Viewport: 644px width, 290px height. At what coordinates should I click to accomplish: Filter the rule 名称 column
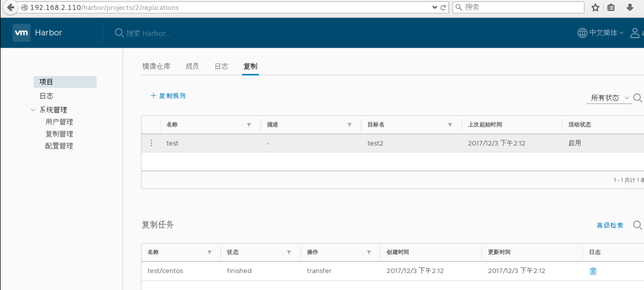tap(249, 125)
